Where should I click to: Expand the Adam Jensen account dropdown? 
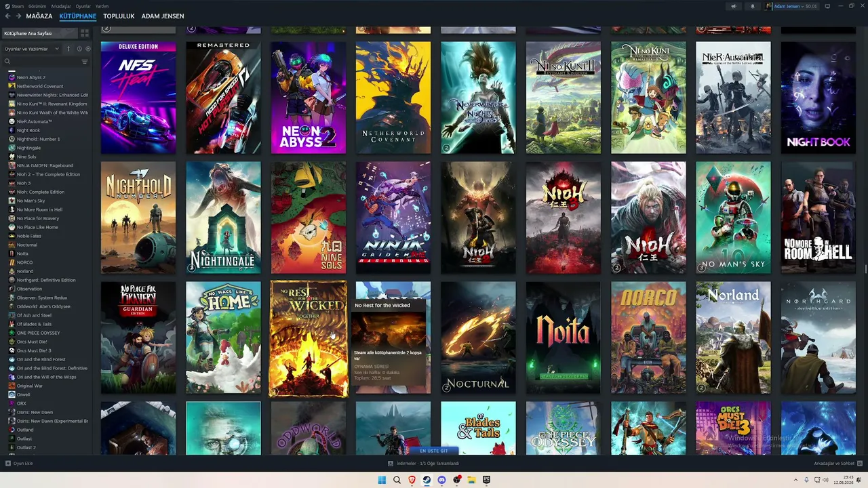point(791,6)
